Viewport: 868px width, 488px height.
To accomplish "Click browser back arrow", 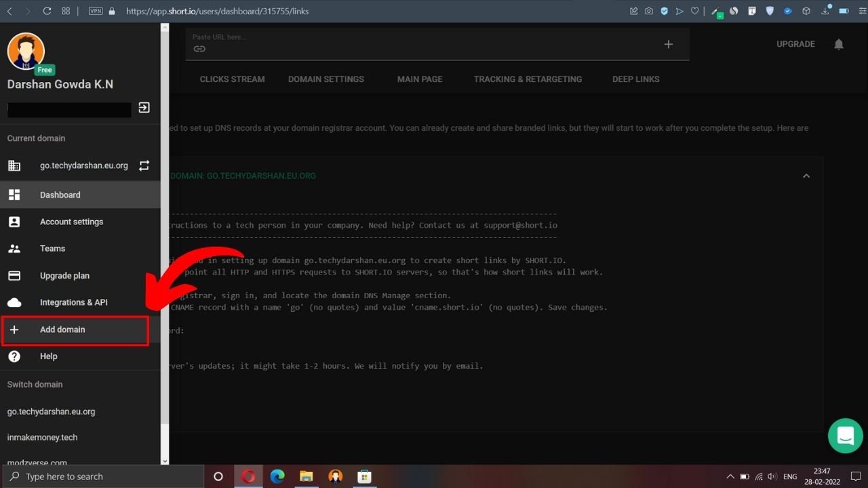I will [9, 11].
